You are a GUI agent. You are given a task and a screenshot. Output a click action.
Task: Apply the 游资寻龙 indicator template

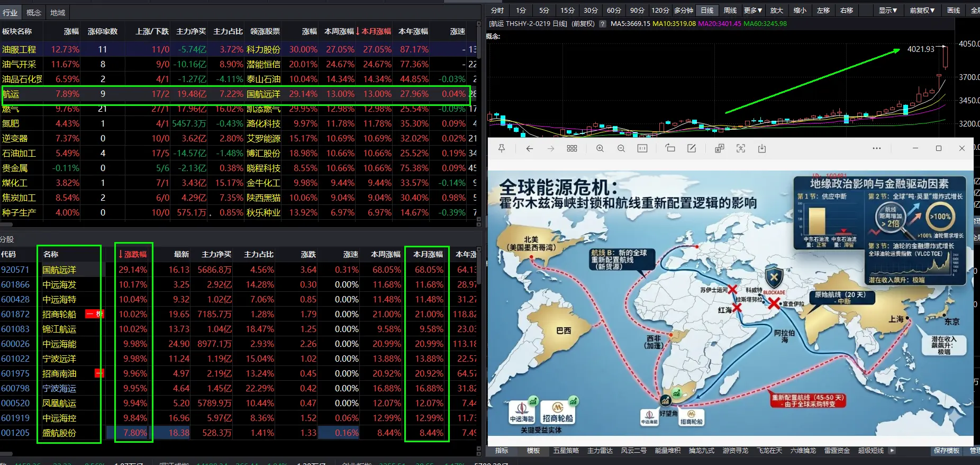tap(736, 451)
